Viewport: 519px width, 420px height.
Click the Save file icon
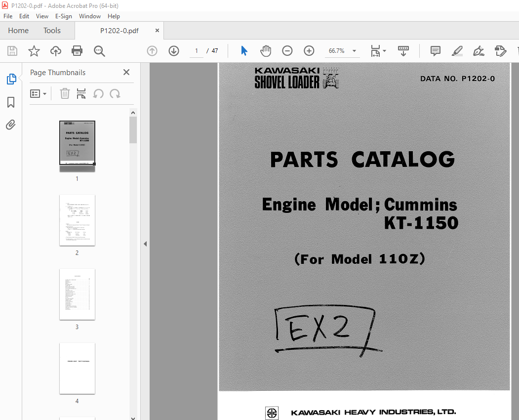point(12,51)
